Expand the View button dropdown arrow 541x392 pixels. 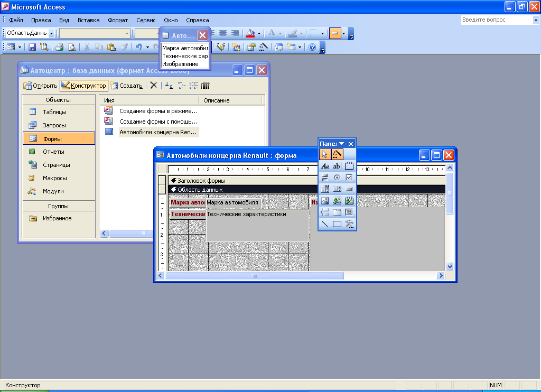pyautogui.click(x=20, y=47)
